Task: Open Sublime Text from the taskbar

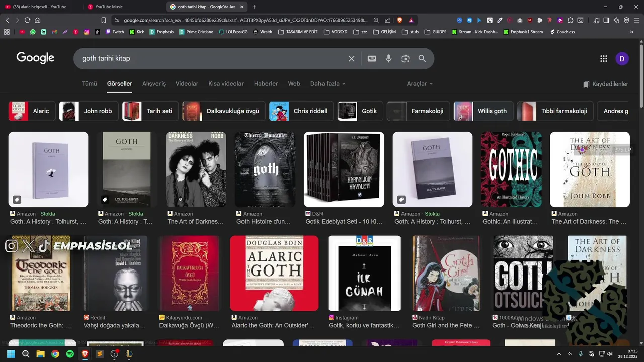Action: coord(100,354)
